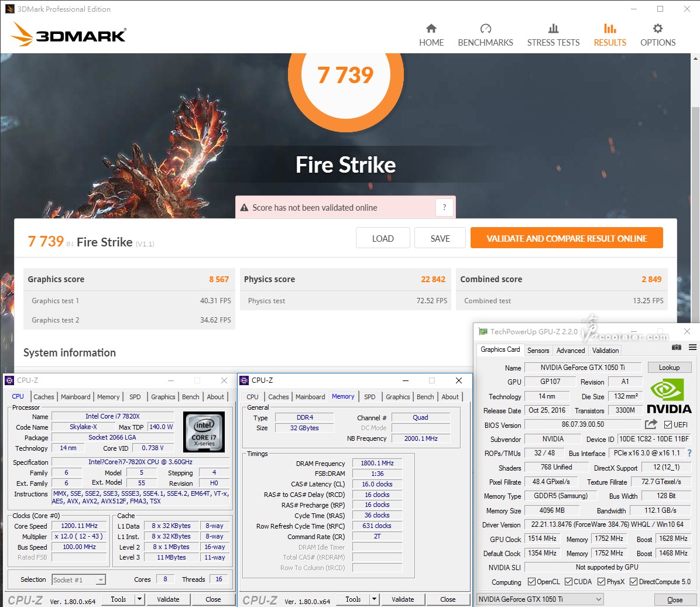Open the Benchmarks gauge icon

486,29
